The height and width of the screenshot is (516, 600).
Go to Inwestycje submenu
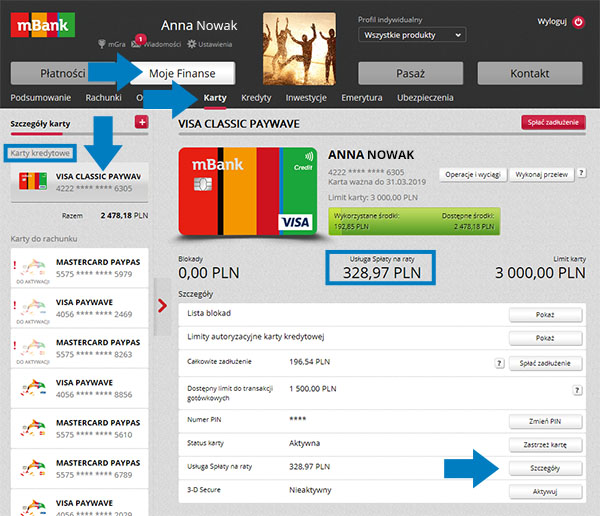306,98
